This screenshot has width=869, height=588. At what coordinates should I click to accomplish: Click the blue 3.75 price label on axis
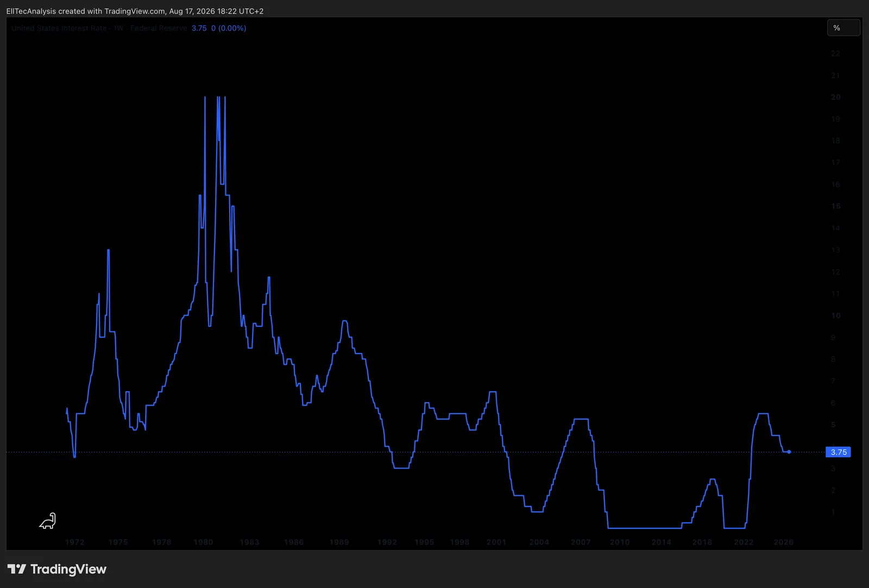pos(838,452)
